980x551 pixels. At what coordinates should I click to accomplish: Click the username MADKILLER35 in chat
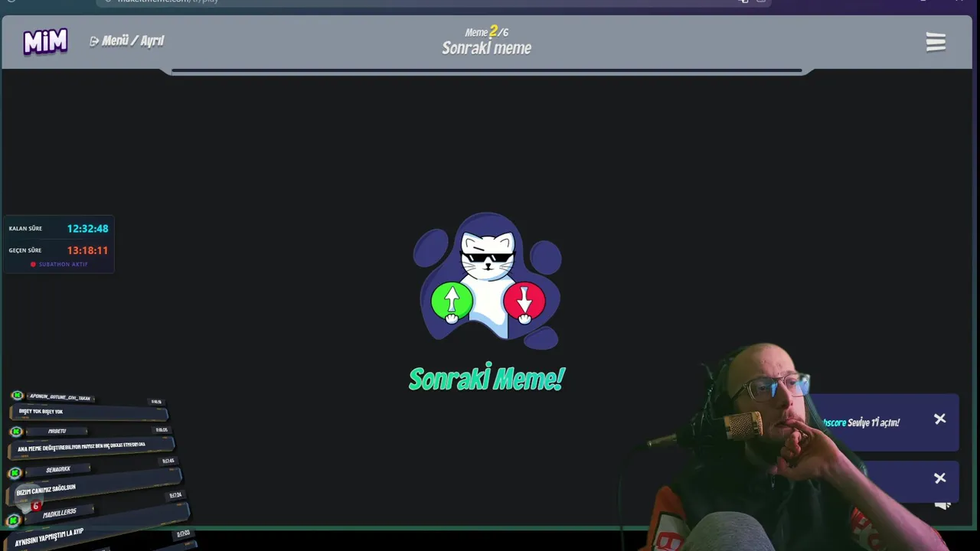(60, 513)
